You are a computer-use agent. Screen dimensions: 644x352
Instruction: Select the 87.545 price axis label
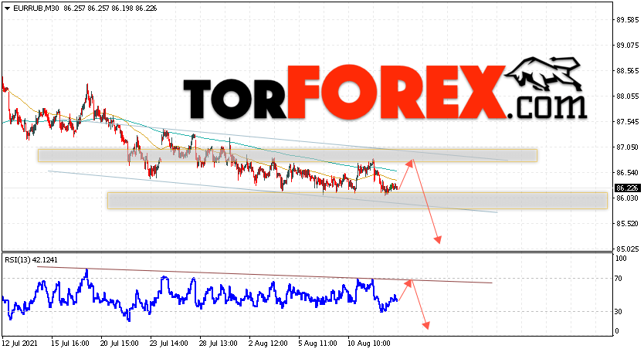(x=628, y=121)
